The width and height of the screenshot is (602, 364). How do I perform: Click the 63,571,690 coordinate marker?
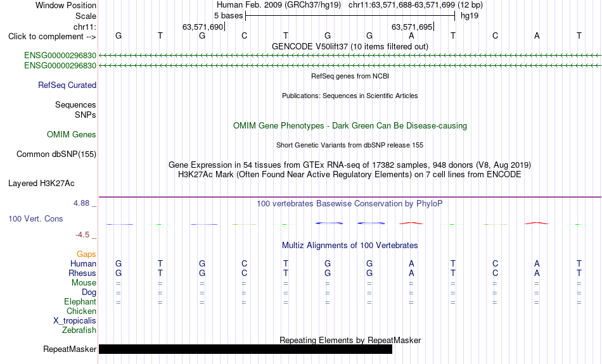click(x=203, y=27)
